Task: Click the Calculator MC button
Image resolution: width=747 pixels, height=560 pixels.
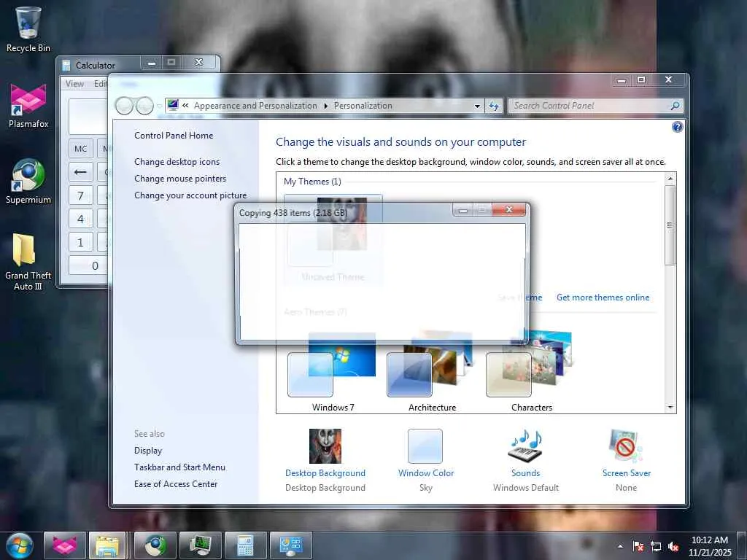Action: point(80,149)
